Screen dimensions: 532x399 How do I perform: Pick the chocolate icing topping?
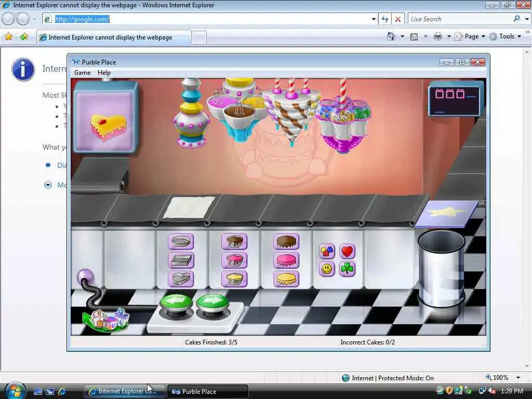pos(286,242)
